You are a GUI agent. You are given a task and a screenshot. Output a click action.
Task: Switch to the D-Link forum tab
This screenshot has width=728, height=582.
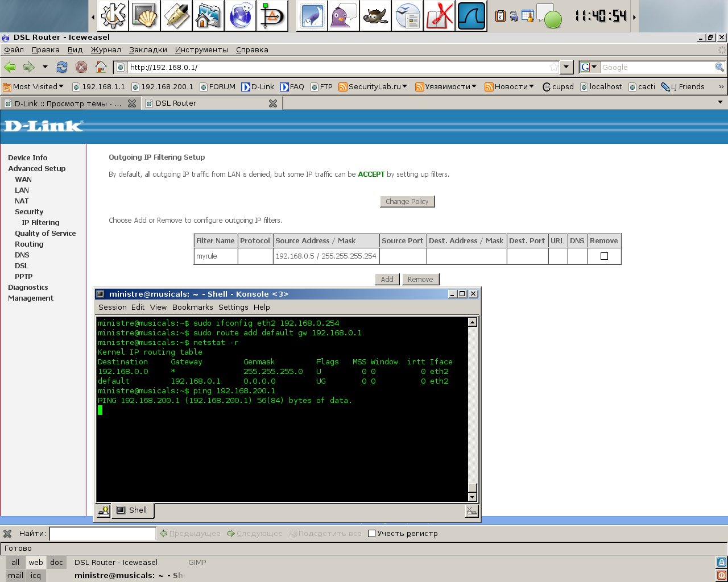[68, 103]
